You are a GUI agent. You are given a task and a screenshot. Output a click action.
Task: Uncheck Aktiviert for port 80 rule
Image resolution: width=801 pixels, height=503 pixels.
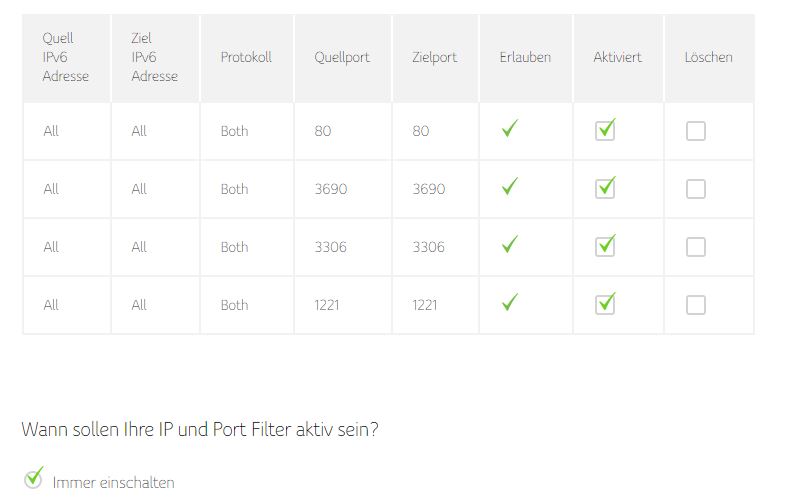pos(605,131)
